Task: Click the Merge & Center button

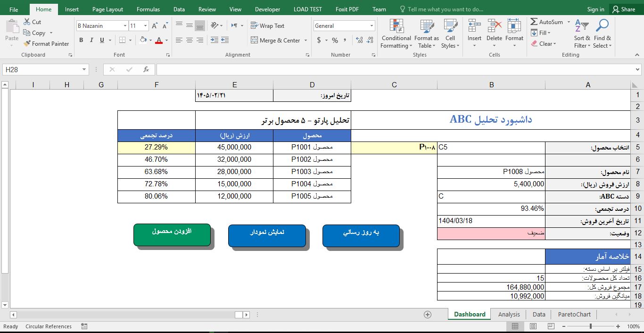Action: [275, 41]
